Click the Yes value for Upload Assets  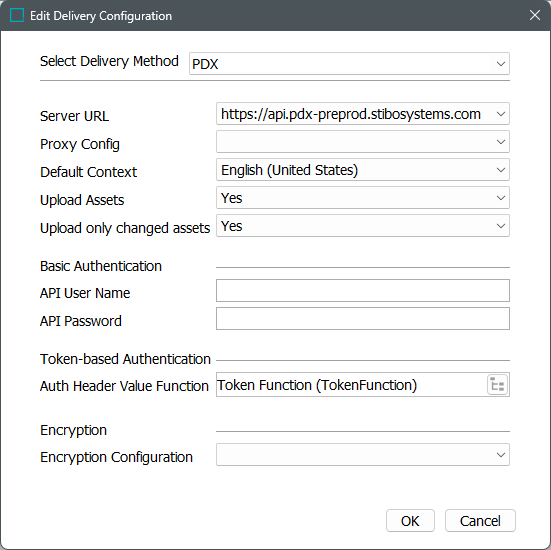[232, 198]
